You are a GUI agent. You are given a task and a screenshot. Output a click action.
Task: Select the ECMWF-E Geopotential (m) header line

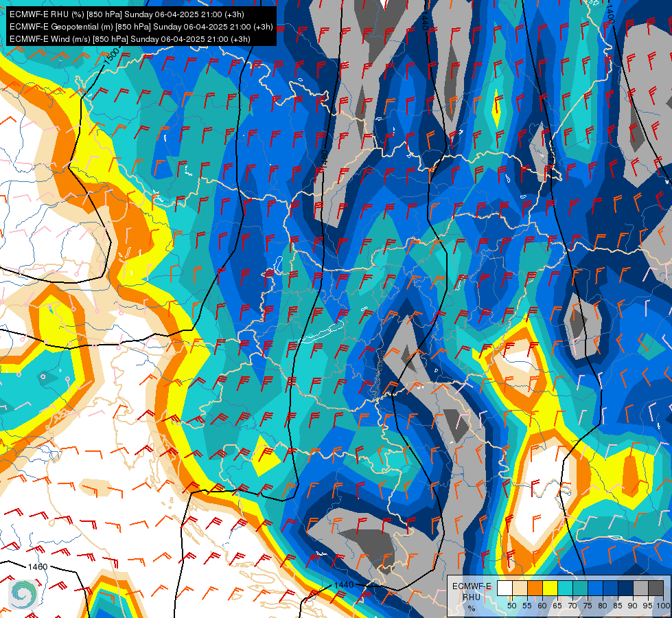pos(141,27)
